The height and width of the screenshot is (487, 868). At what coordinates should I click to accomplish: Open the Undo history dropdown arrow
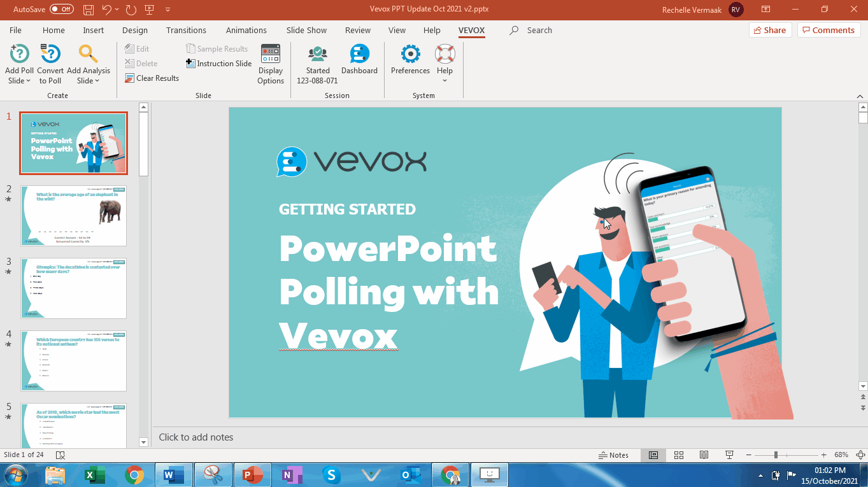click(118, 10)
